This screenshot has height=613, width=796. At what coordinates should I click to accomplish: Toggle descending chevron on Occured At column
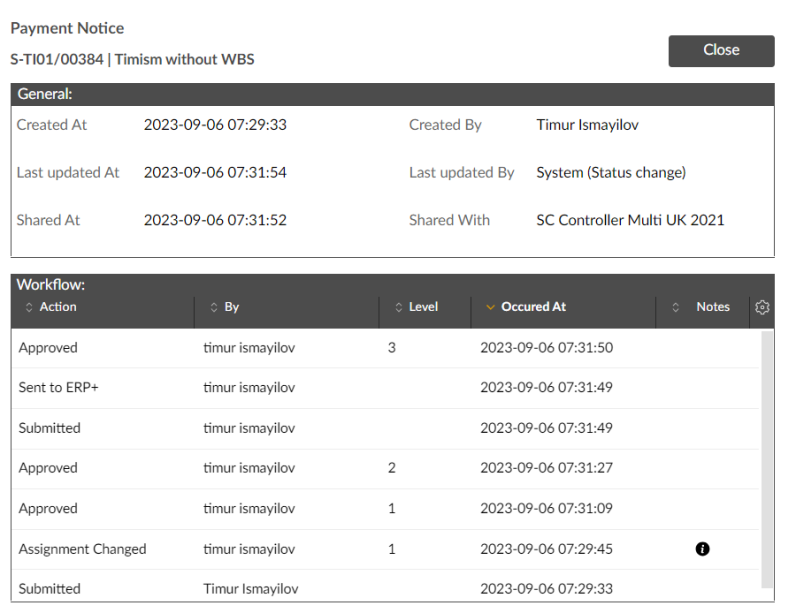click(x=490, y=307)
